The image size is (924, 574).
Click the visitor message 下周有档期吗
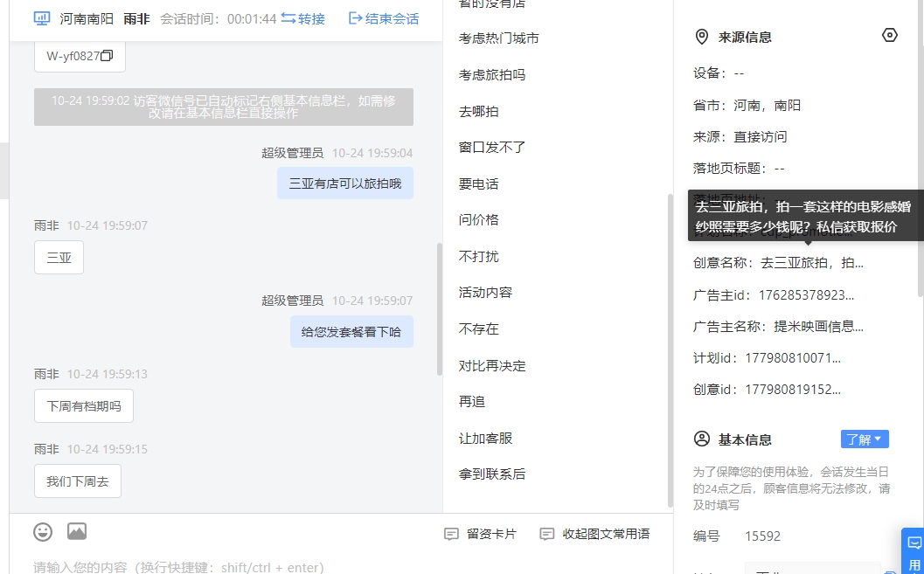tap(84, 405)
